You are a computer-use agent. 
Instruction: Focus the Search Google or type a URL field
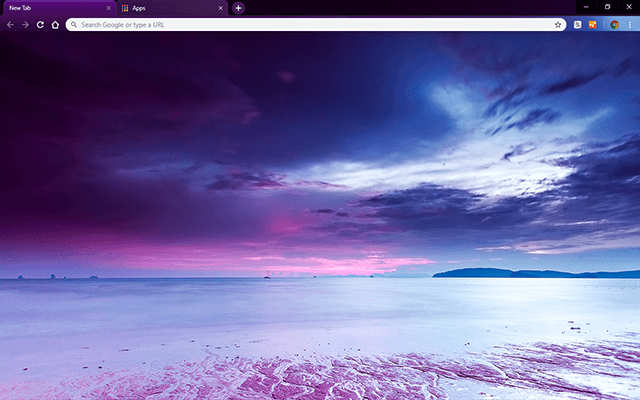click(x=300, y=24)
